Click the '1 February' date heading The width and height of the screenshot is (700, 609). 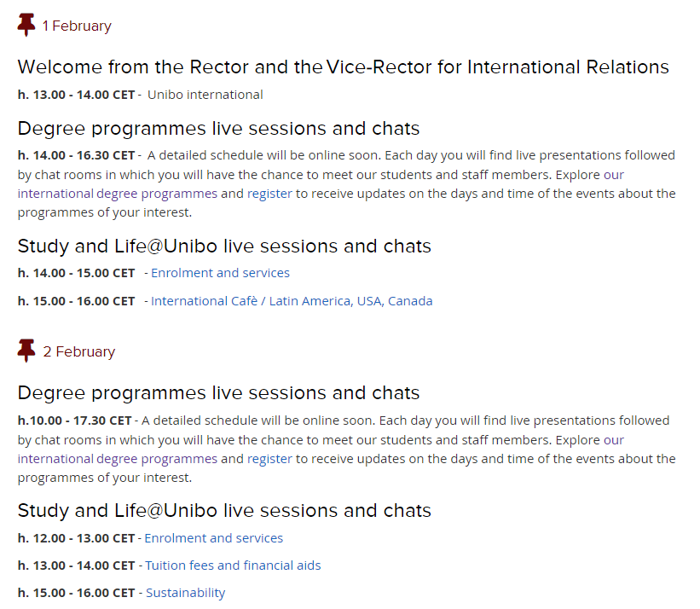click(x=77, y=26)
